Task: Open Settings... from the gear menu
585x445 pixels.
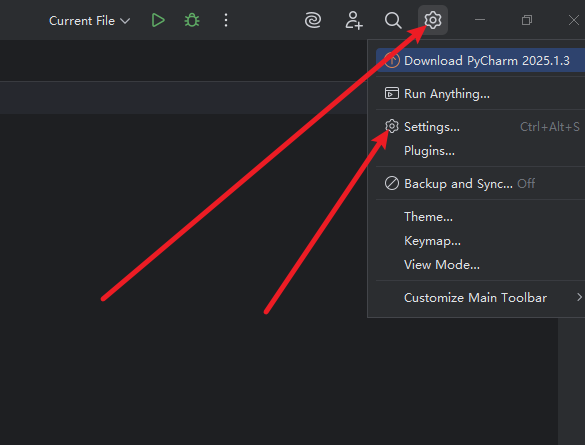Action: click(481, 127)
